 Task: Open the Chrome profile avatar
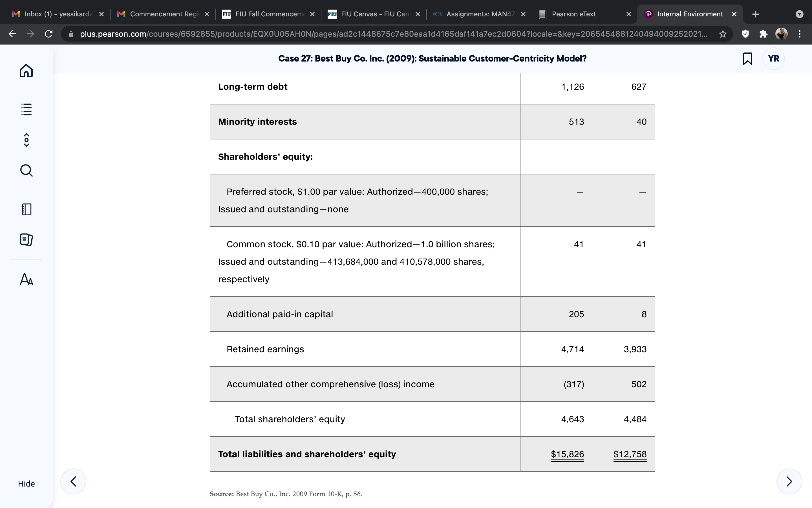click(782, 34)
